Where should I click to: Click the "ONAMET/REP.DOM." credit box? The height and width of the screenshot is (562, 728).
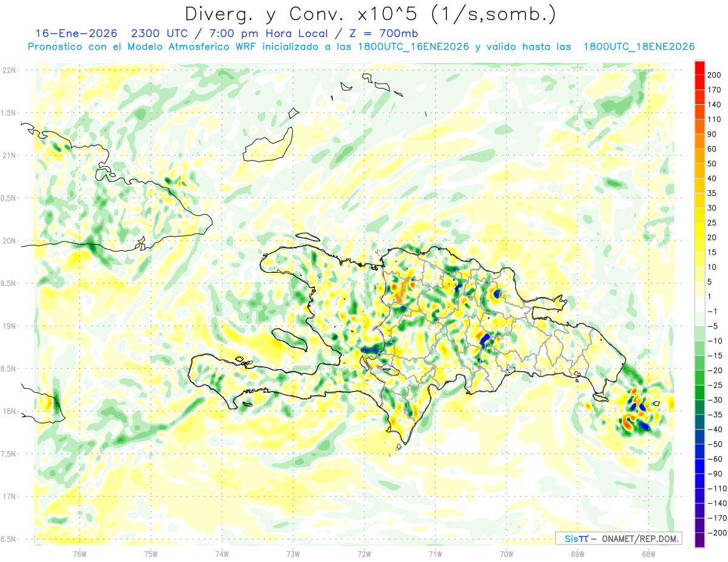tap(618, 538)
